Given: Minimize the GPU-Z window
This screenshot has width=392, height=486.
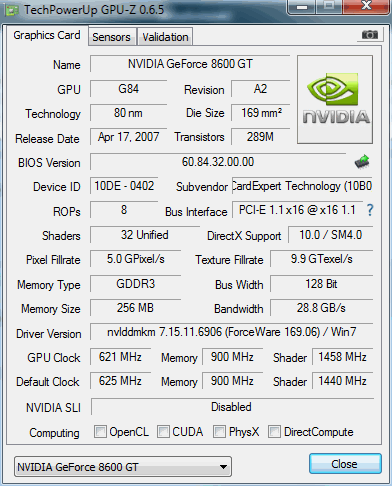Looking at the screenshot, I should (x=302, y=6).
